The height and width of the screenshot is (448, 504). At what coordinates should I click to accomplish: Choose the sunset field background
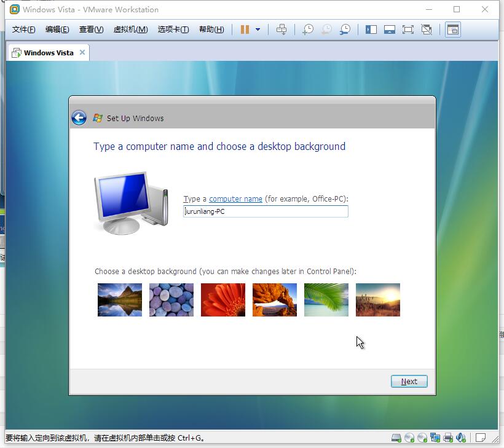point(378,300)
